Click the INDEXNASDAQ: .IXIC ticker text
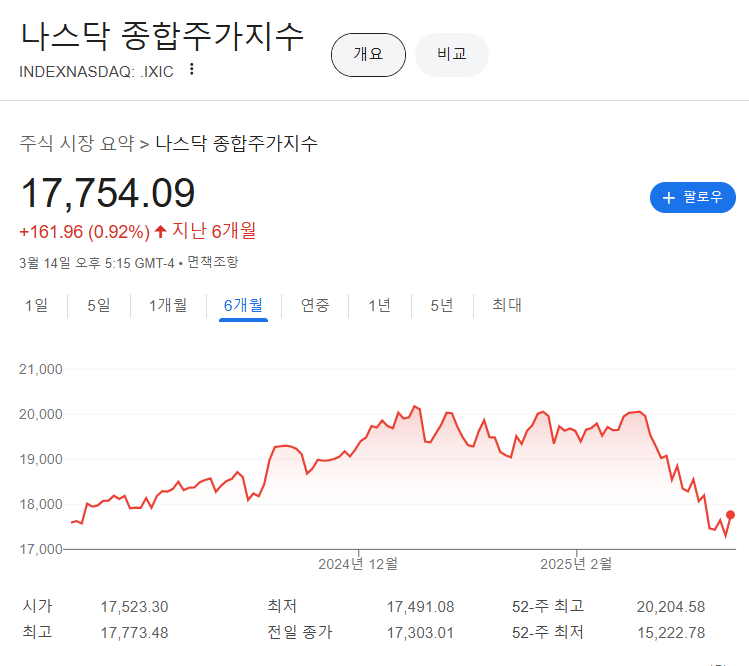This screenshot has width=749, height=666. pyautogui.click(x=96, y=72)
